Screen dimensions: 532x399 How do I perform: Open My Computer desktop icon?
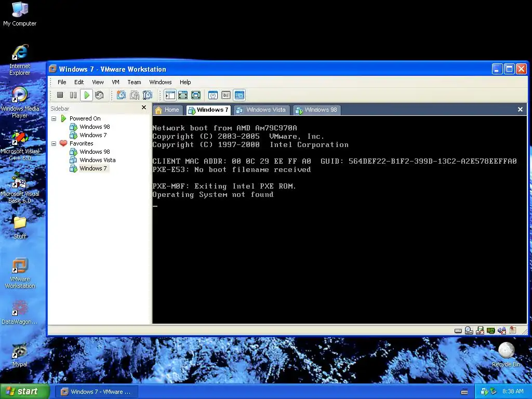click(x=20, y=14)
